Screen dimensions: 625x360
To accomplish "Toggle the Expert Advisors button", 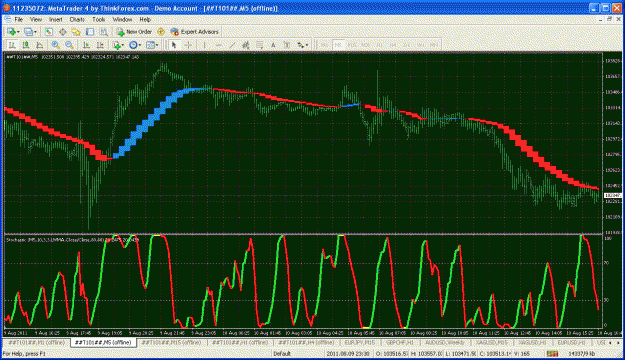I will tap(195, 32).
